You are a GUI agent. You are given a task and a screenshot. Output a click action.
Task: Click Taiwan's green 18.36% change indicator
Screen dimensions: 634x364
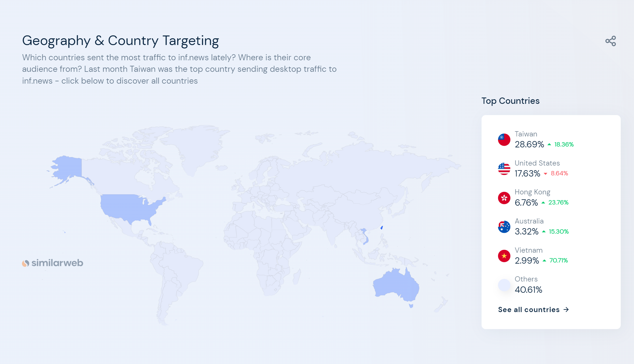click(564, 145)
